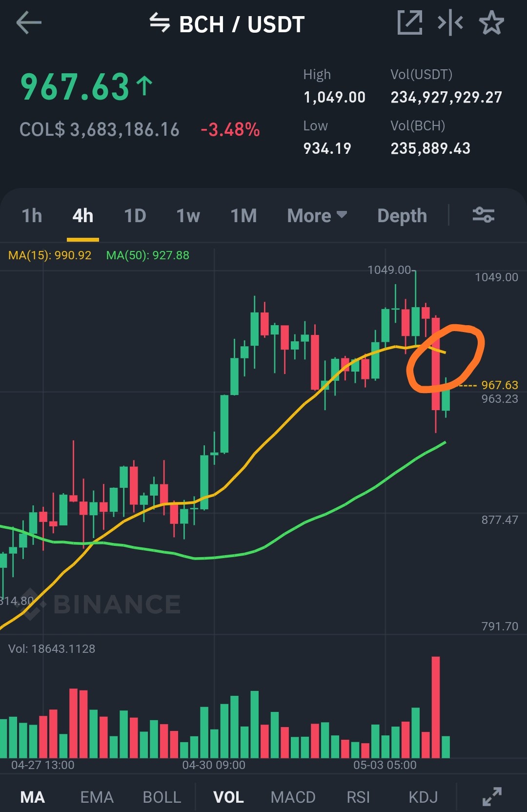Expand the More timeframes dropdown
Screen dimensions: 527x812
click(x=317, y=215)
